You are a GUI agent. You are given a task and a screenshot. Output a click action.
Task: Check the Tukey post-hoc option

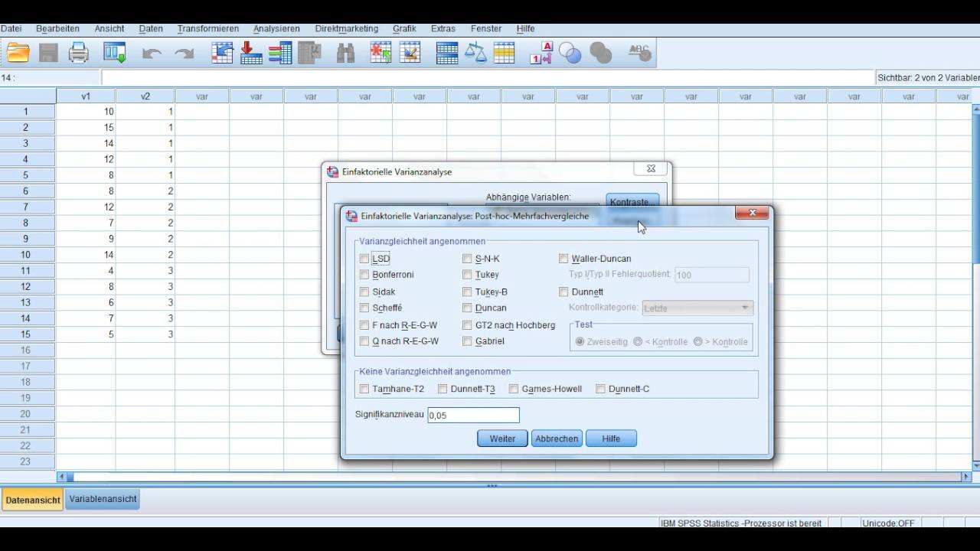point(467,275)
